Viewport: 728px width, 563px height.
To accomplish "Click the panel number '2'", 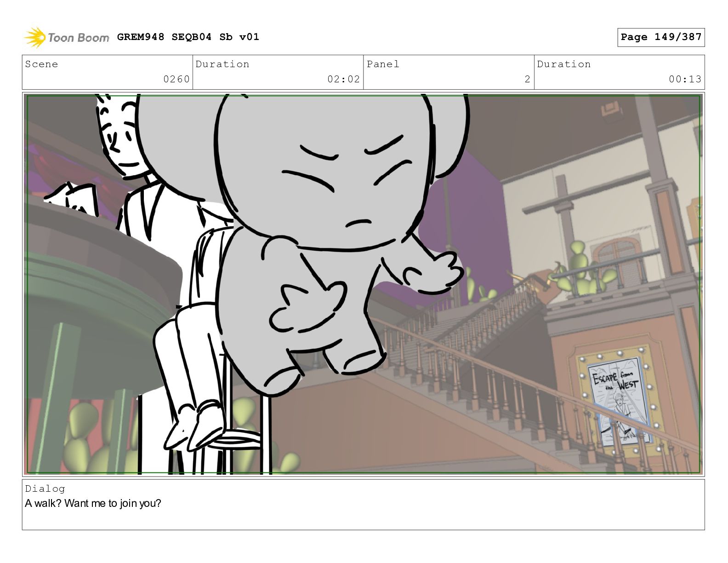I will pos(528,79).
